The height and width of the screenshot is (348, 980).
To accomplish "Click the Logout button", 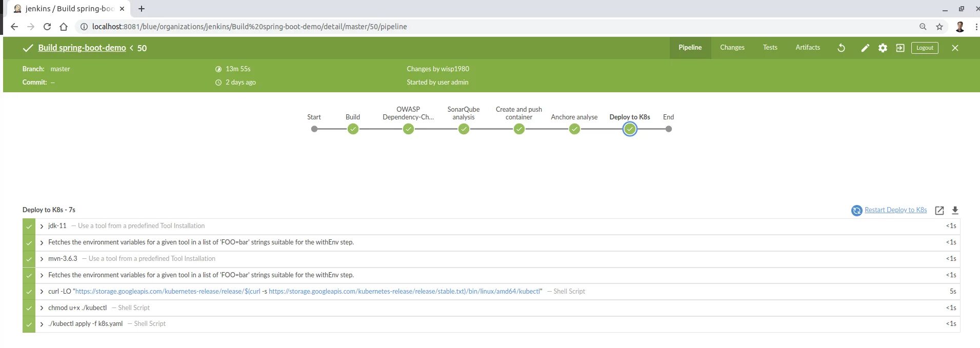I will 925,48.
